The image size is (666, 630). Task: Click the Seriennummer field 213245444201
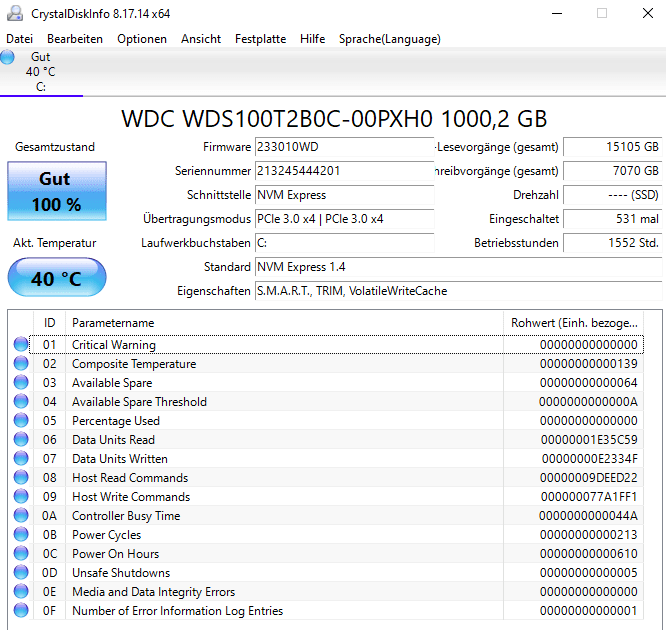pyautogui.click(x=344, y=171)
